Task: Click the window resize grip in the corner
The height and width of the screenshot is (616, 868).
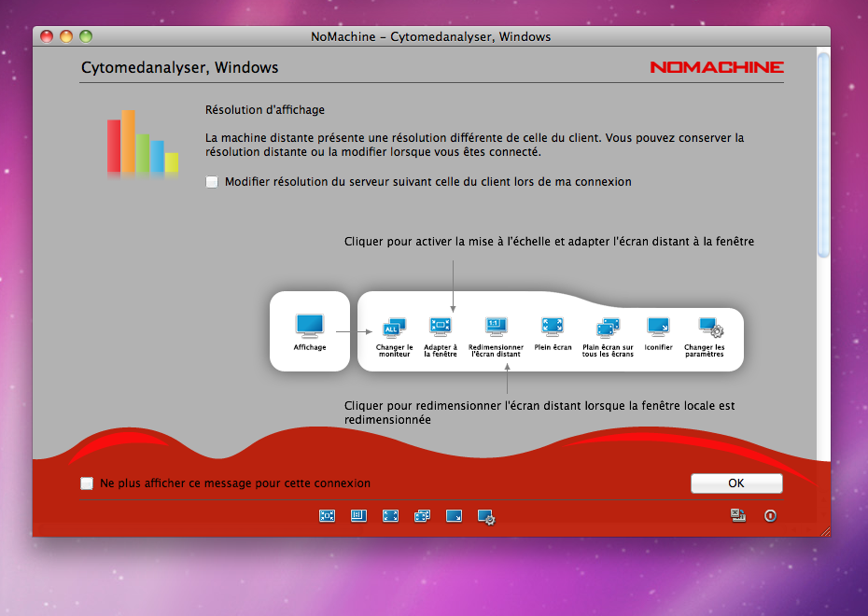Action: [x=825, y=531]
